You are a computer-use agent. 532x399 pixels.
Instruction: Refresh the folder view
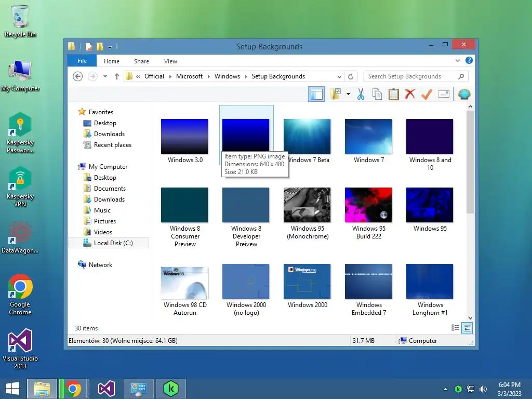[351, 76]
